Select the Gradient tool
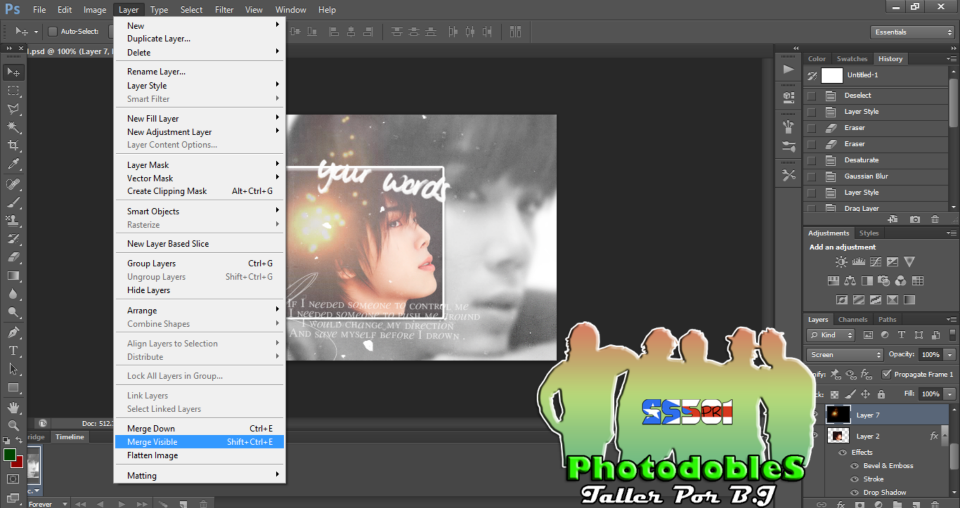Viewport: 960px width, 508px height. tap(13, 275)
